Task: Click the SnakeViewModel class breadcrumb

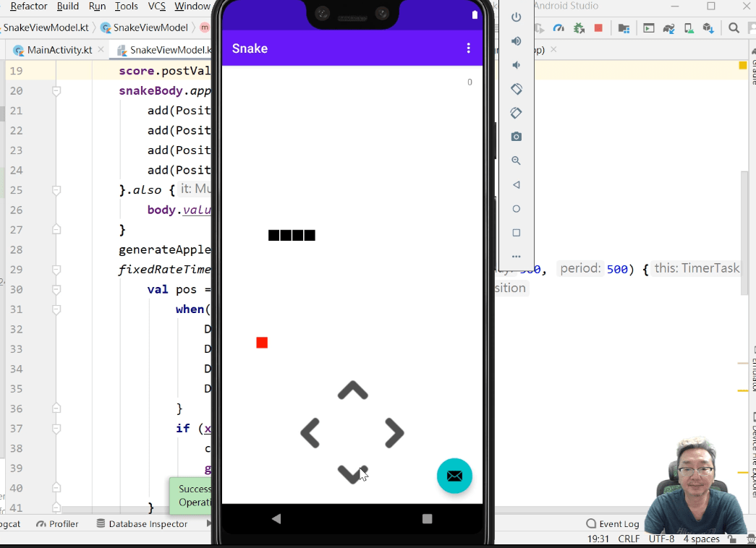Action: coord(145,27)
